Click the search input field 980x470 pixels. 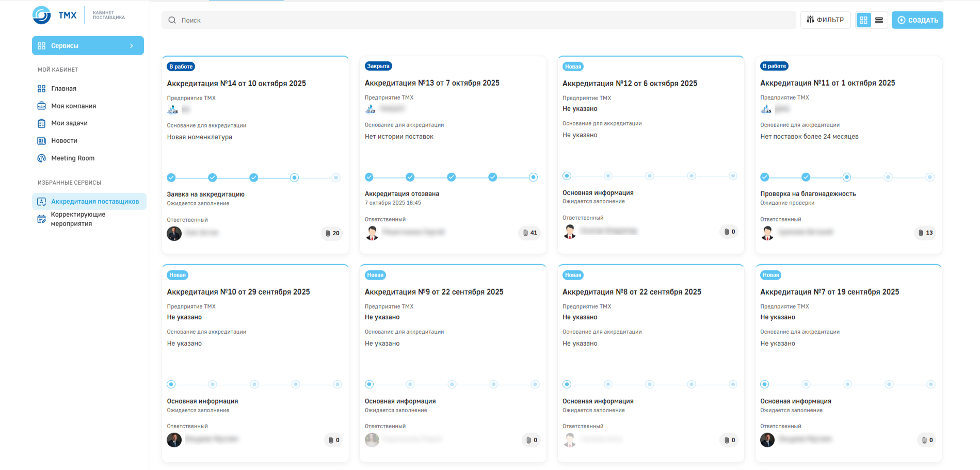[x=478, y=20]
